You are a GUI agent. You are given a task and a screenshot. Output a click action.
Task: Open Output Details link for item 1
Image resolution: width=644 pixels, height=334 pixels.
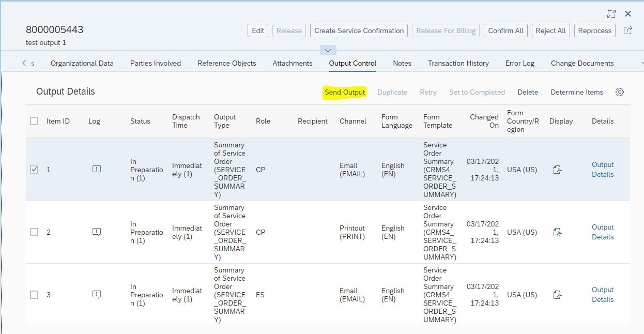coord(603,170)
